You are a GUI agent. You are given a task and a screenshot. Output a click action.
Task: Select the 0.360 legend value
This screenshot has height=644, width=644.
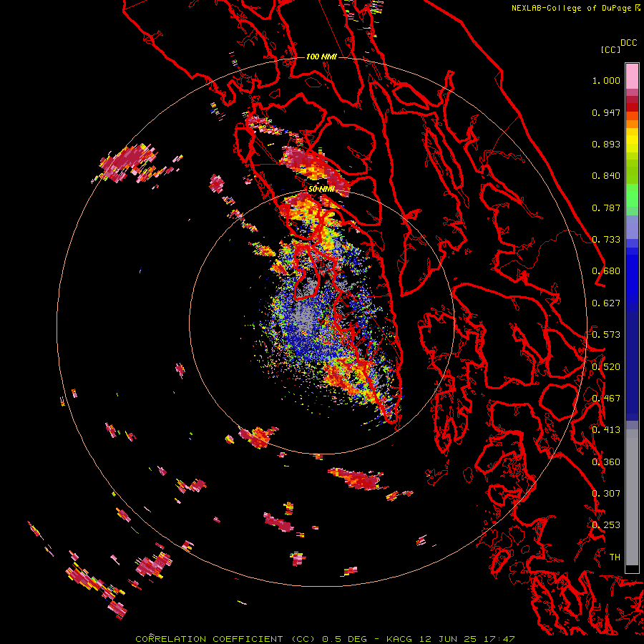pos(606,462)
